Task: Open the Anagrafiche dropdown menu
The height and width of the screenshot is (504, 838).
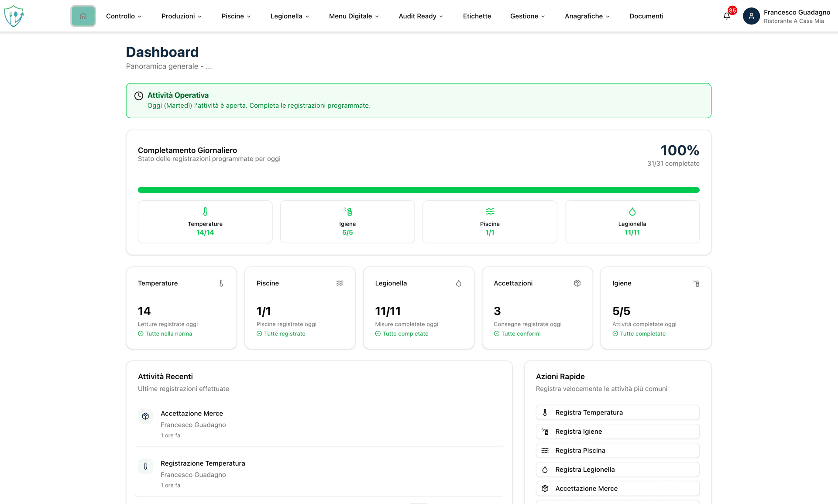Action: pyautogui.click(x=587, y=16)
